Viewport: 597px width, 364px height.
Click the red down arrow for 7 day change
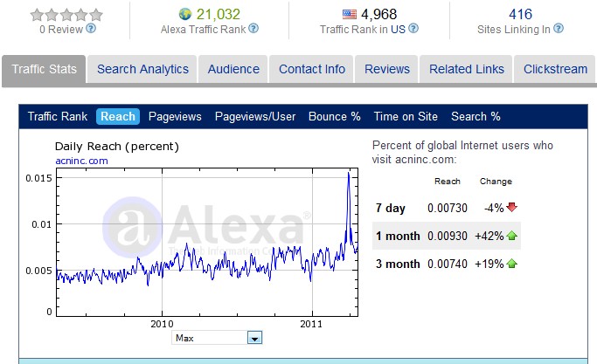tap(511, 207)
